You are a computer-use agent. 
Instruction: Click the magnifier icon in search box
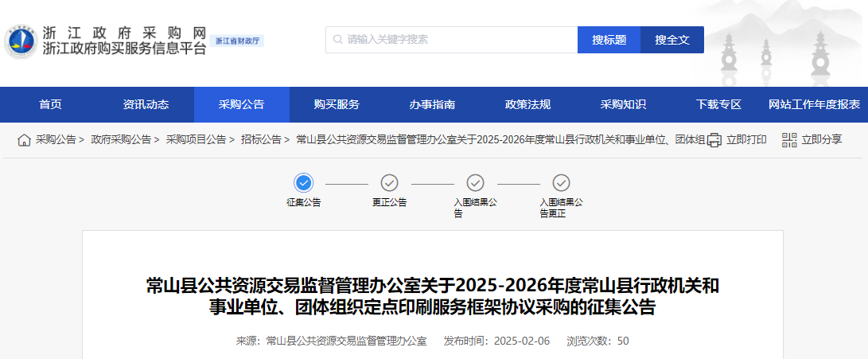(x=338, y=40)
